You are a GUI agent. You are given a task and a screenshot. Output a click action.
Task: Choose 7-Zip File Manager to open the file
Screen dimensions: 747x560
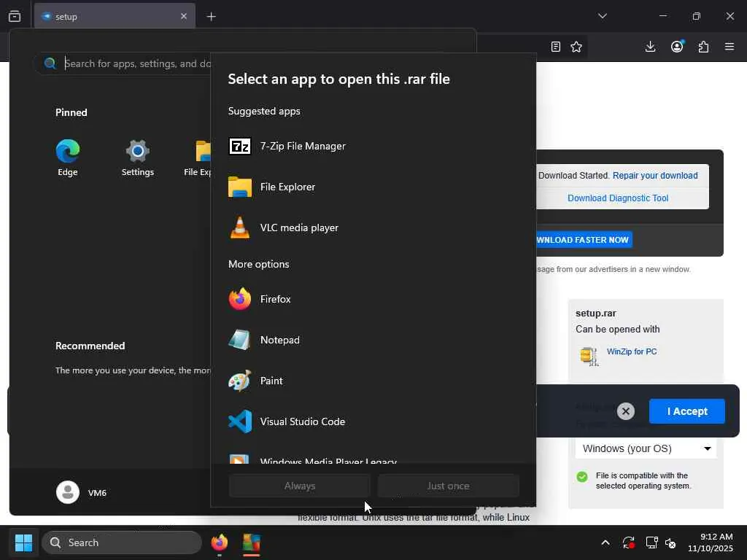click(373, 146)
